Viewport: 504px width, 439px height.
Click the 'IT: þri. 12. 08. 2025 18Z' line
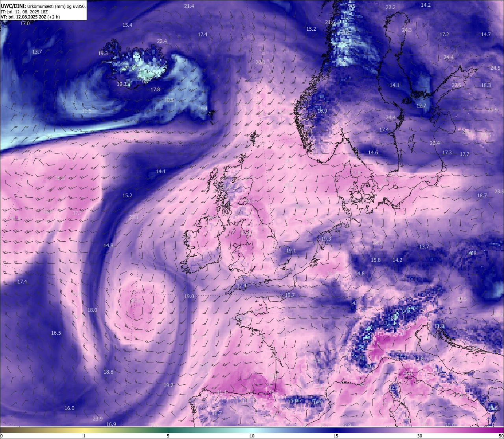(24, 12)
